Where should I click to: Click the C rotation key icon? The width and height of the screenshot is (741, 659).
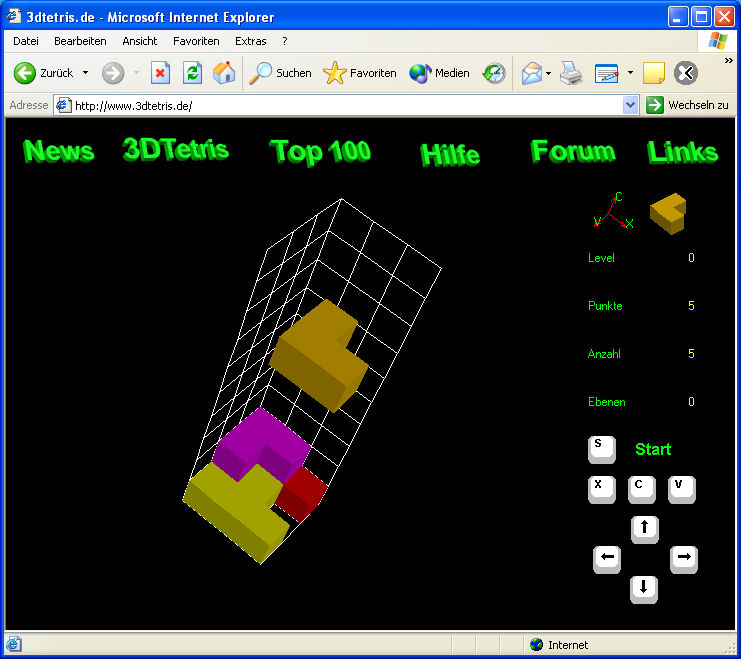(x=642, y=490)
